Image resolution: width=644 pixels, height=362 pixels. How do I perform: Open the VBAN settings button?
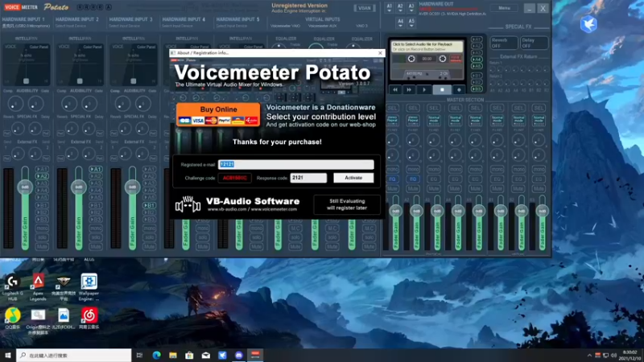tap(365, 8)
